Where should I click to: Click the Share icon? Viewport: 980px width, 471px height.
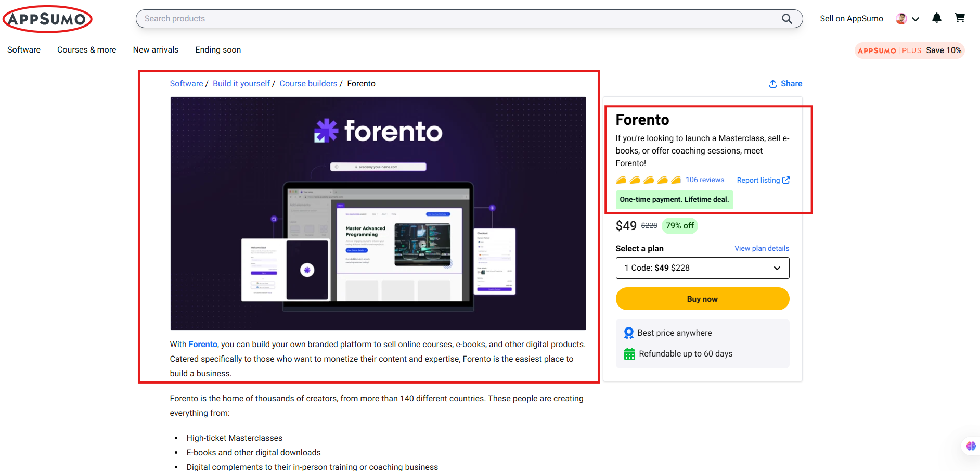(773, 84)
